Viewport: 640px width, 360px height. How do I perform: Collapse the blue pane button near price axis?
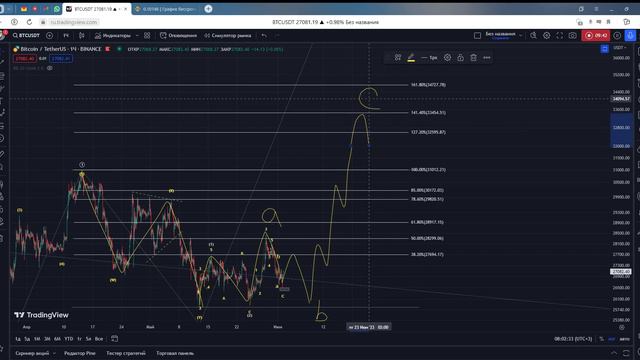click(604, 49)
